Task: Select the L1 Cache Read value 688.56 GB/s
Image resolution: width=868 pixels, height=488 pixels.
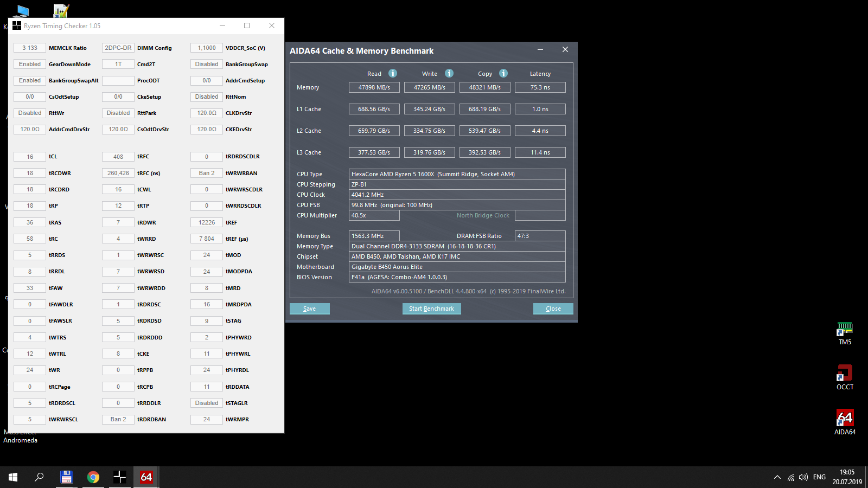Action: click(x=374, y=109)
